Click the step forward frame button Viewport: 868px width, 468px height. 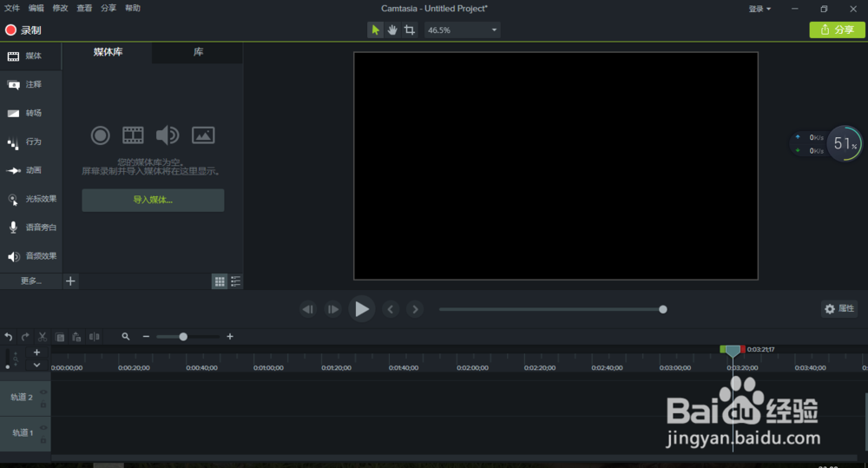[x=332, y=310]
